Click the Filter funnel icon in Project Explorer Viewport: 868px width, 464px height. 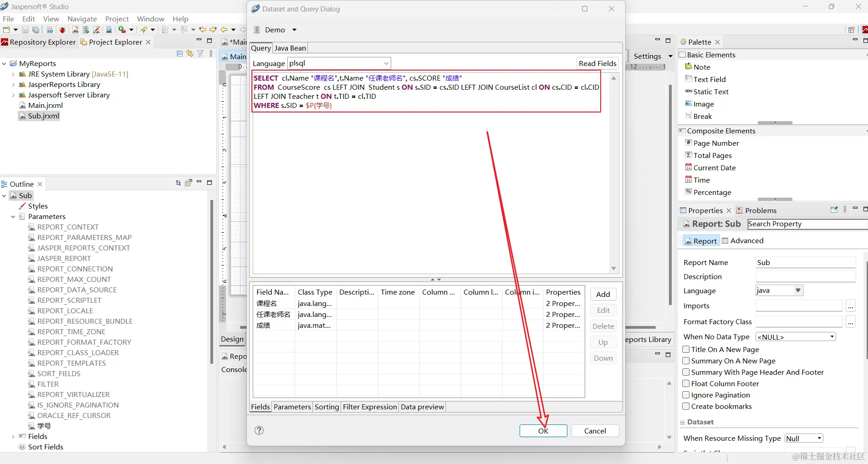[200, 53]
